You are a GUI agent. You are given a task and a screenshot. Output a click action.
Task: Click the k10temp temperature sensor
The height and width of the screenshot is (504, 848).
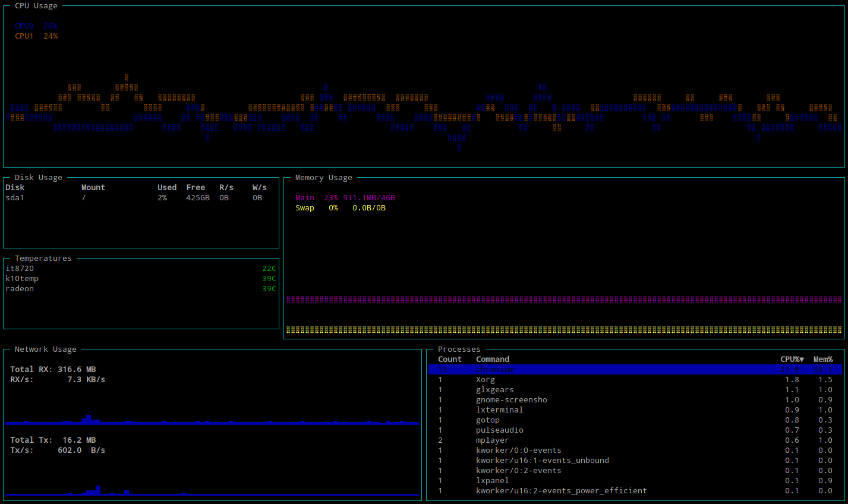coord(22,279)
